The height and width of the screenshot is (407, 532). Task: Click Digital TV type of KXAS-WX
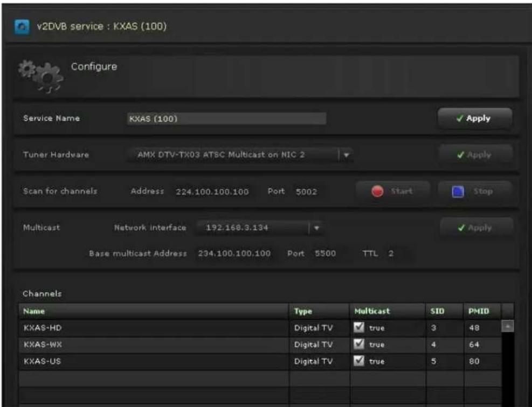click(313, 345)
